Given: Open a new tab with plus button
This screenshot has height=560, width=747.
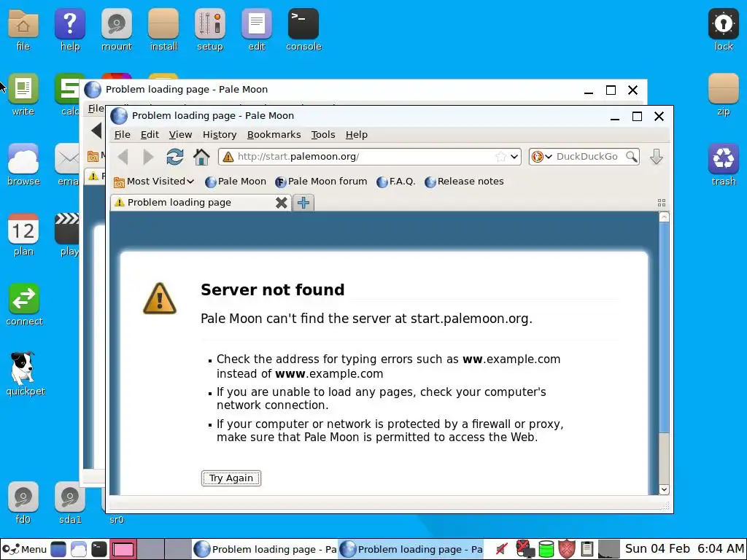Looking at the screenshot, I should [303, 203].
